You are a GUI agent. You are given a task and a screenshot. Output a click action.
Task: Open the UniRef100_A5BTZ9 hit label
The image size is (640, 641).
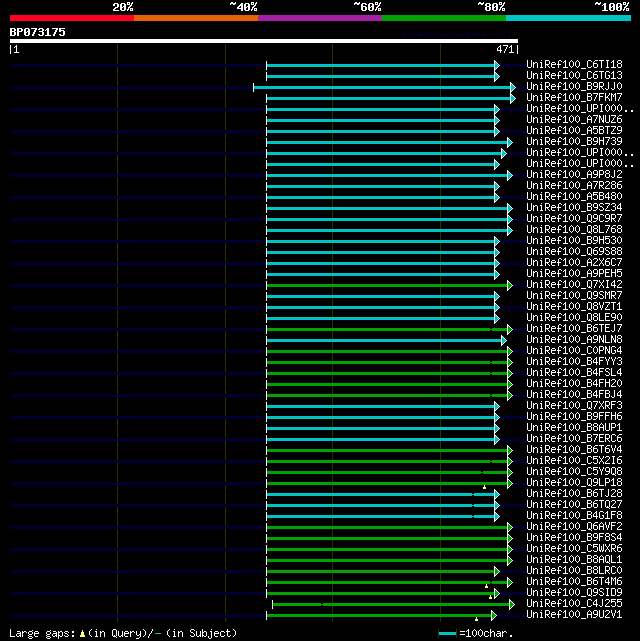574,131
